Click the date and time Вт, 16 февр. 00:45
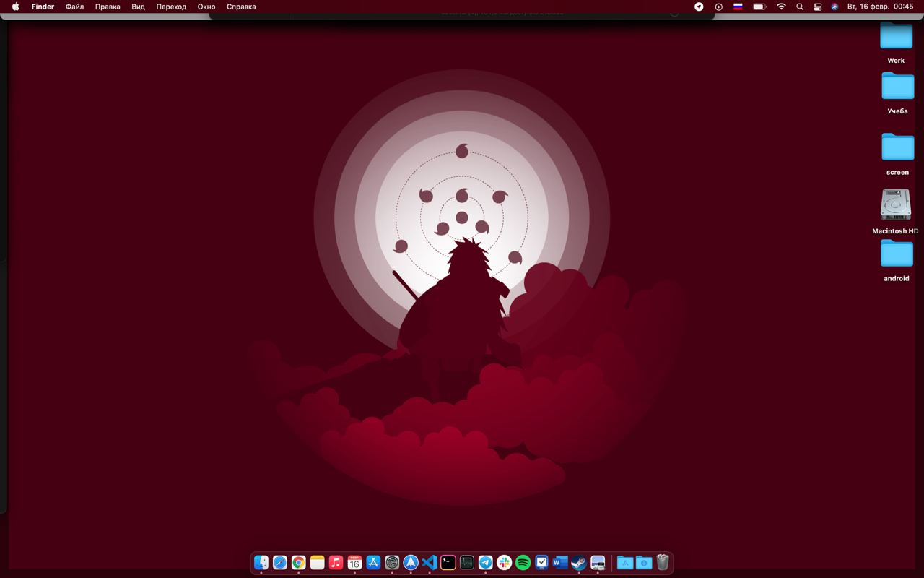 (880, 7)
